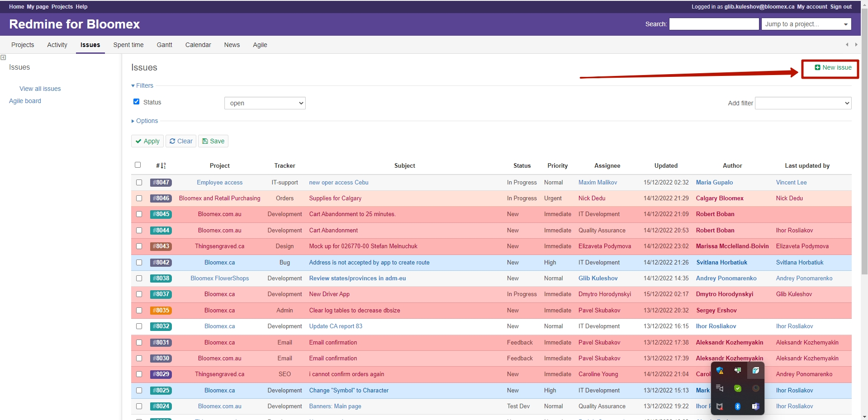Screen dimensions: 868x420
Task: Open the Status value dropdown showing open
Action: (265, 103)
